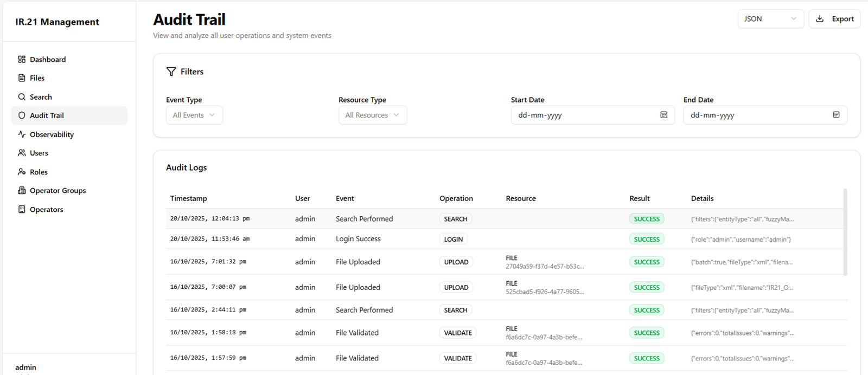Click the Users people icon
This screenshot has height=375, width=868.
coord(22,153)
